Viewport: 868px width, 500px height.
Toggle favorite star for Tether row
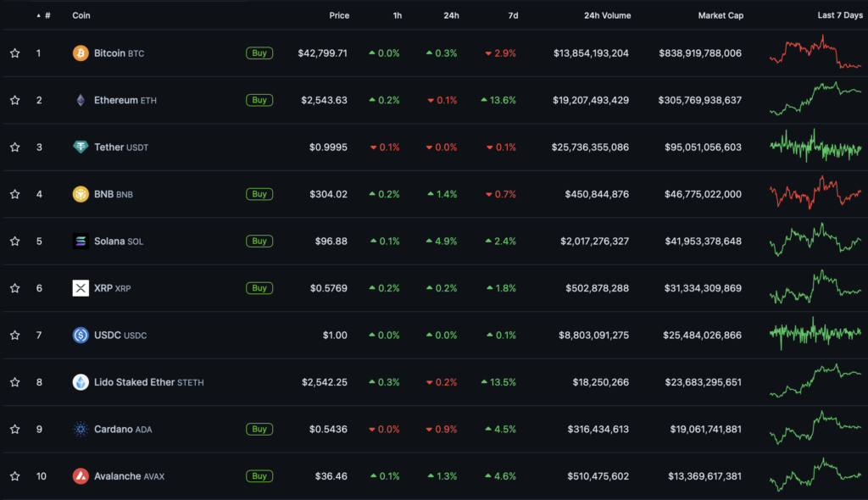[x=14, y=147]
